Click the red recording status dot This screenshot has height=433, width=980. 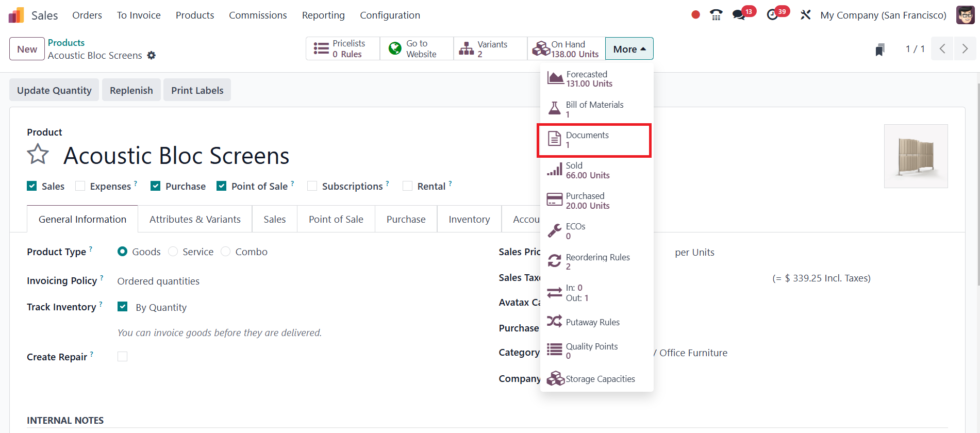(x=695, y=15)
